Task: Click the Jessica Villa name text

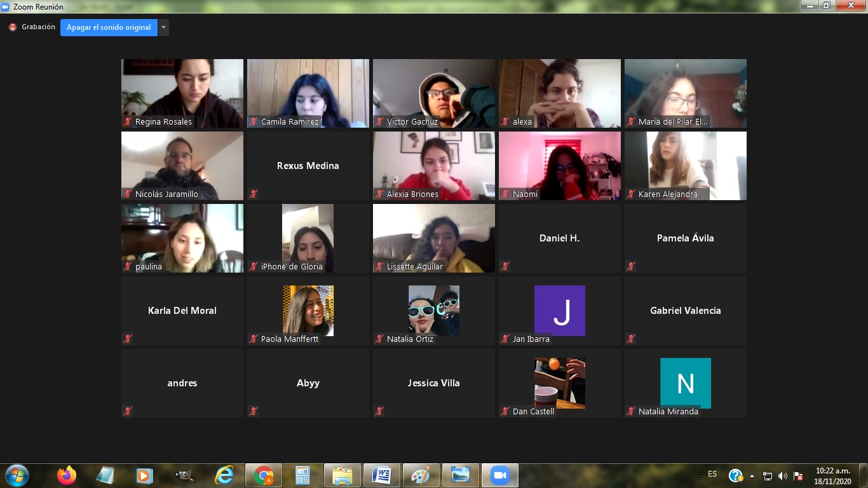Action: tap(434, 383)
